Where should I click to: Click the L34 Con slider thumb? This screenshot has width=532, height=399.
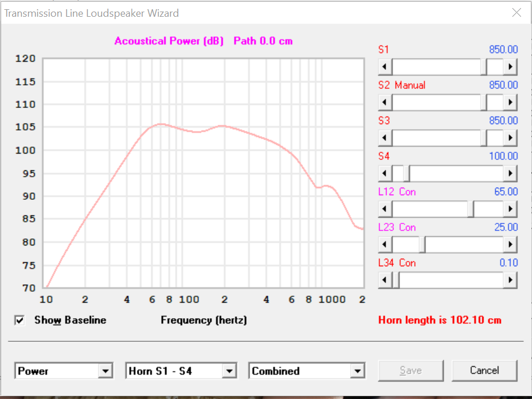tap(396, 280)
